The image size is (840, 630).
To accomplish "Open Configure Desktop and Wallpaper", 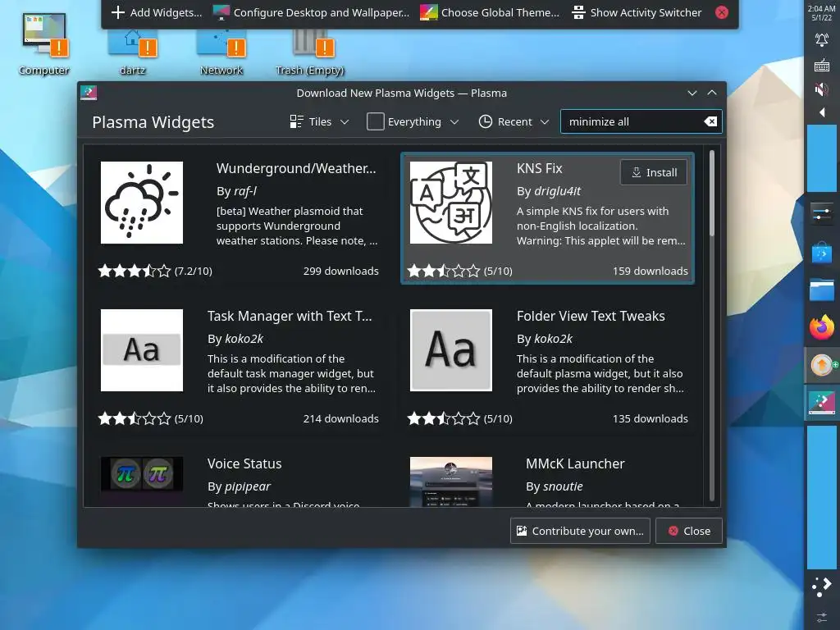I will pos(311,12).
